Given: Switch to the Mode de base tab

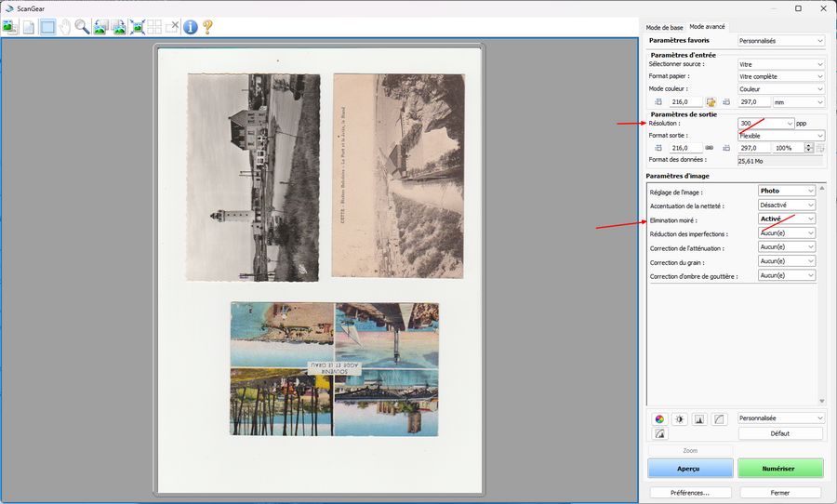Looking at the screenshot, I should pos(664,28).
